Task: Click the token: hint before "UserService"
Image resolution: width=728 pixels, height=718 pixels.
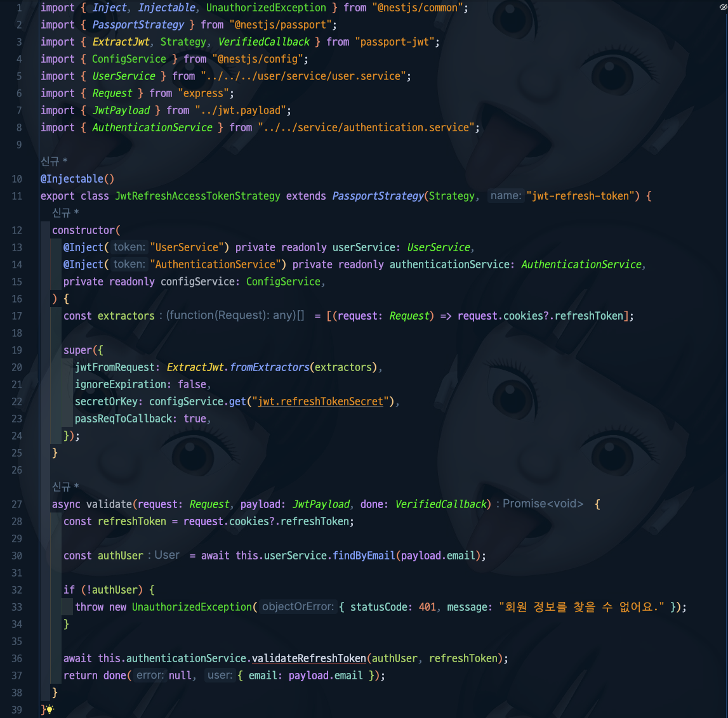Action: [x=129, y=247]
